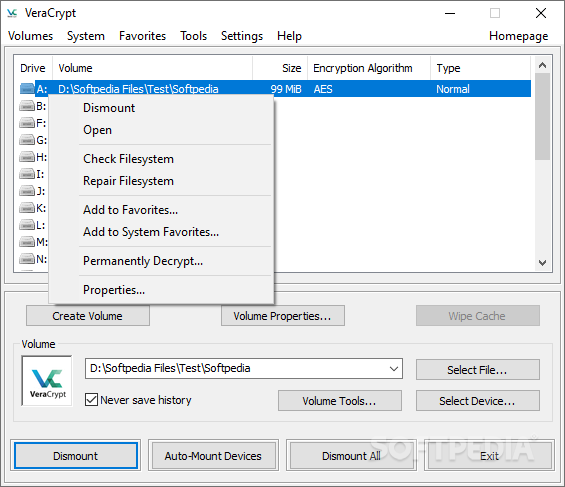
Task: Click the Exit button
Action: 489,456
